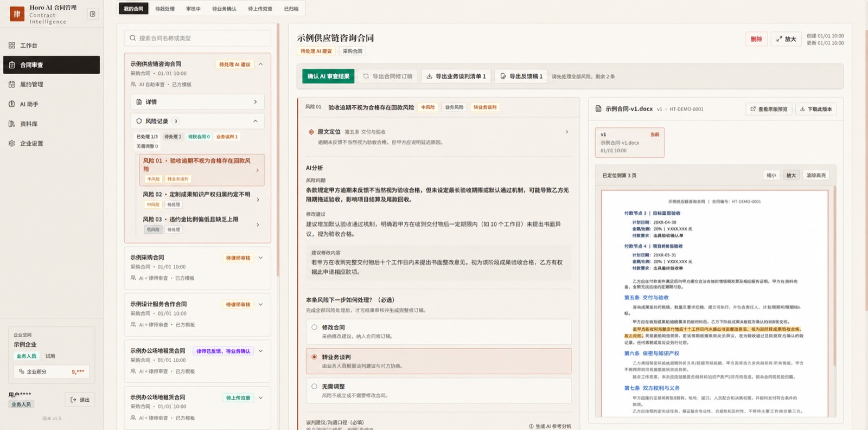
Task: Select the 转业务谈判 radio option
Action: 314,357
